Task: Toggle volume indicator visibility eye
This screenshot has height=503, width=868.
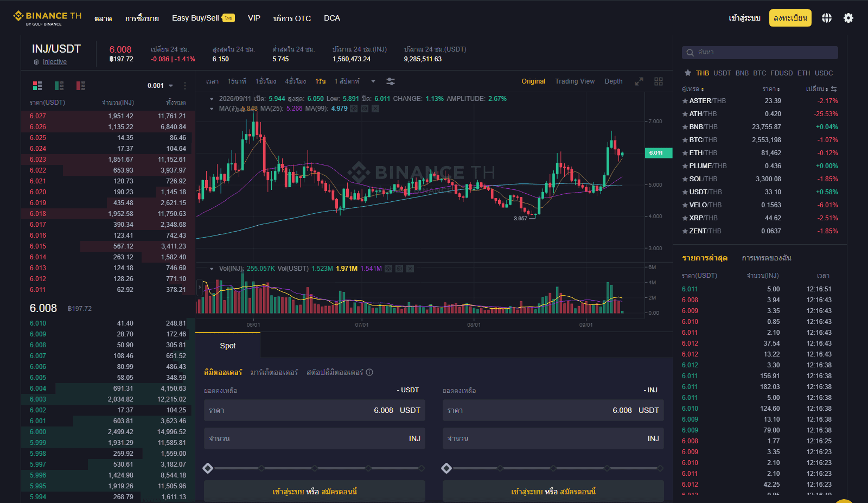Action: 388,269
